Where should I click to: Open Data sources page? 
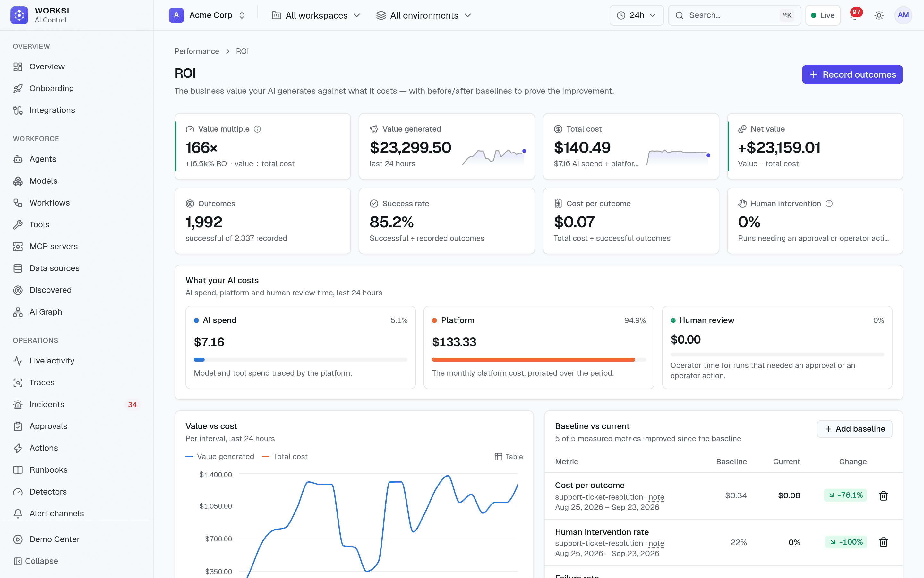76,268
